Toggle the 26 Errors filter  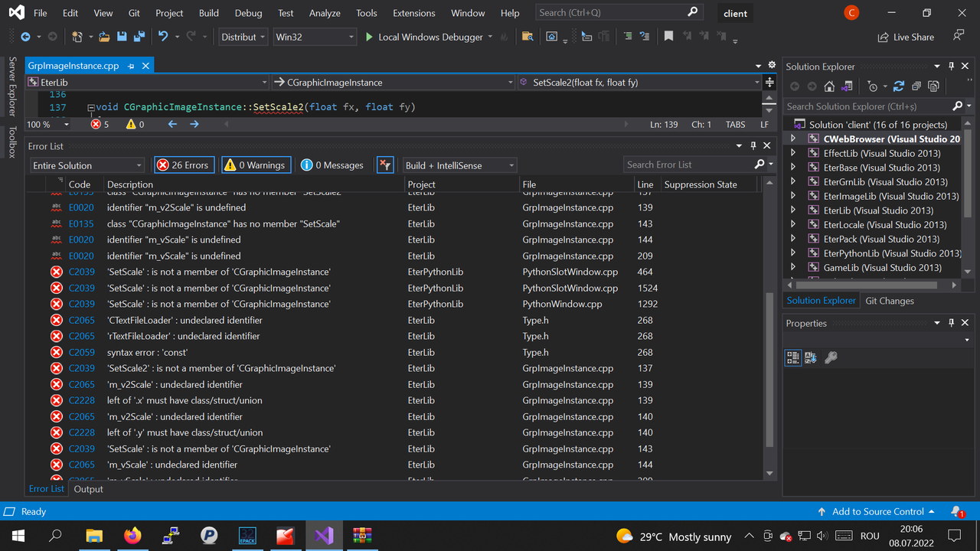pyautogui.click(x=184, y=165)
